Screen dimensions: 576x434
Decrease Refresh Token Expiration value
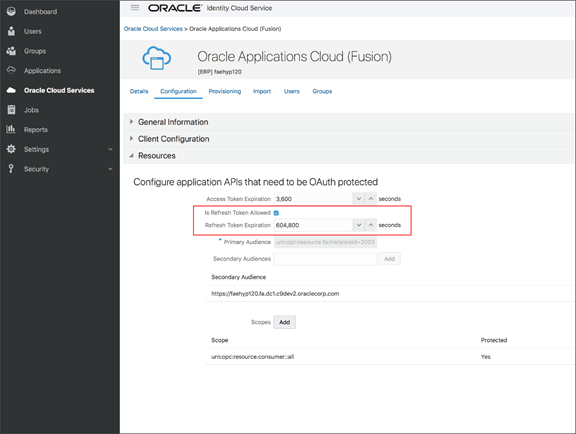click(x=359, y=225)
